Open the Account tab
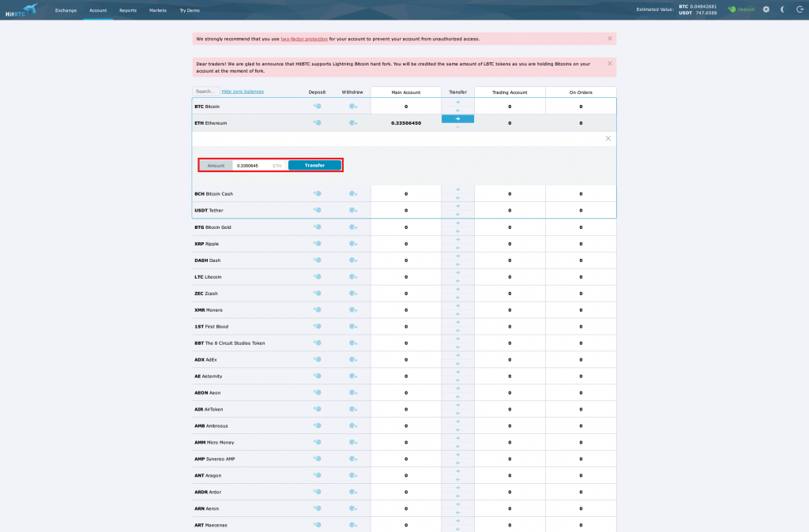 click(x=98, y=10)
